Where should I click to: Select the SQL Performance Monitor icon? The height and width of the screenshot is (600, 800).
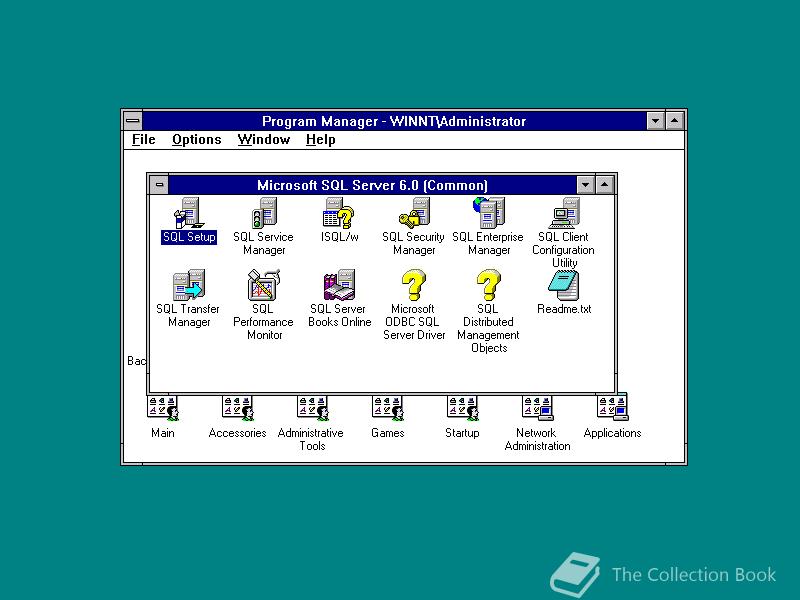264,285
